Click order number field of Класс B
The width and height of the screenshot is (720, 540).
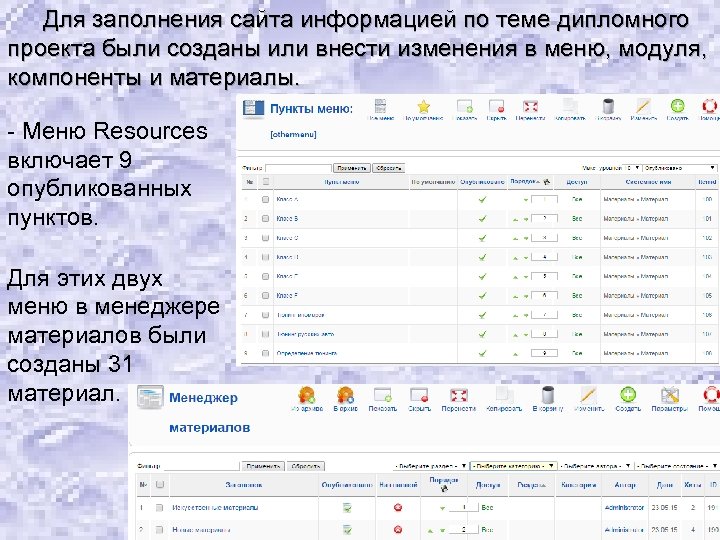click(544, 219)
